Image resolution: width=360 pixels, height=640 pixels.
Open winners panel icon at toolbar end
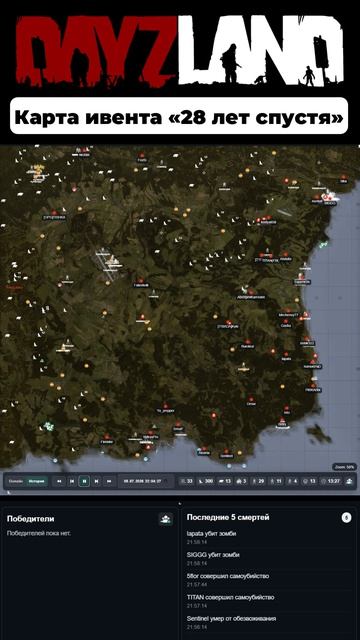coord(350,481)
